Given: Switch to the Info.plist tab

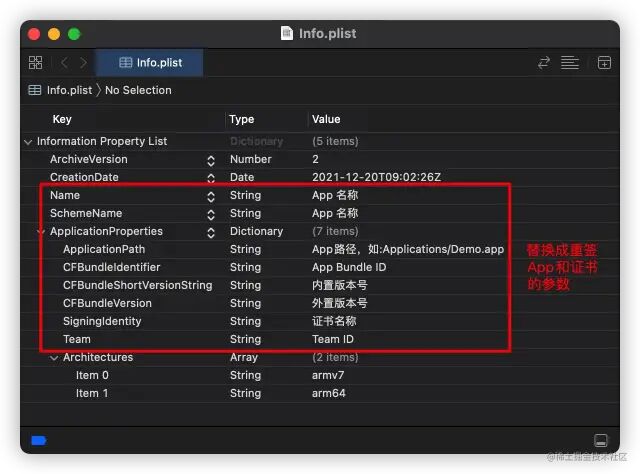Looking at the screenshot, I should [150, 62].
